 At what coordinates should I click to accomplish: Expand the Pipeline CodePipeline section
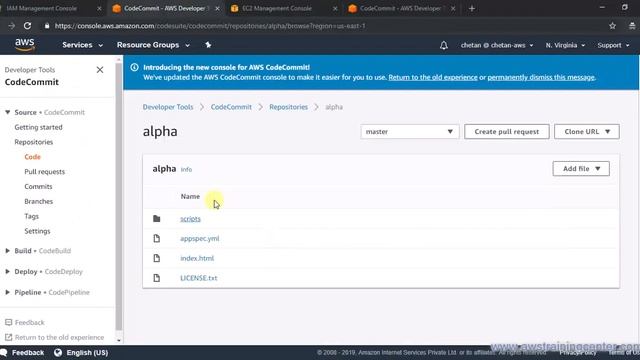[x=7, y=292]
